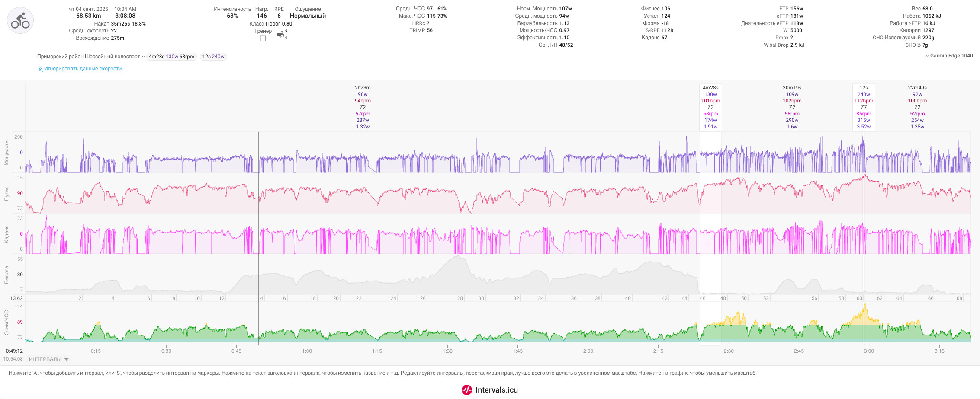The image size is (980, 399).
Task: Open the ИНТЕРВАЛЫ dropdown
Action: [48, 359]
